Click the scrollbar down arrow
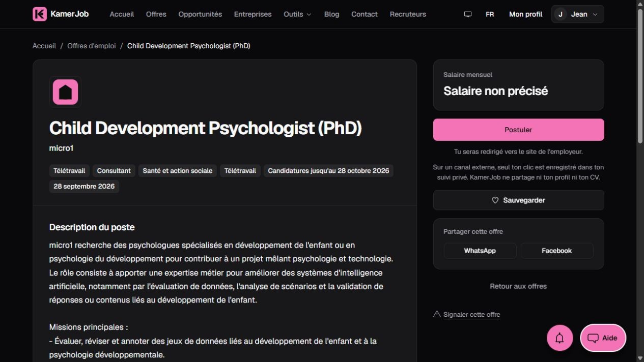Screen dimensions: 644x362 640,358
